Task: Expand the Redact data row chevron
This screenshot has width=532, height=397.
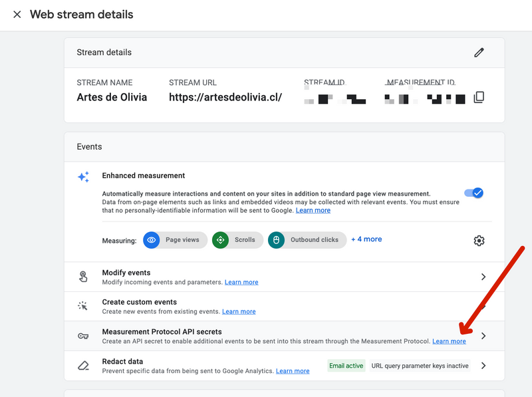Action: [483, 366]
